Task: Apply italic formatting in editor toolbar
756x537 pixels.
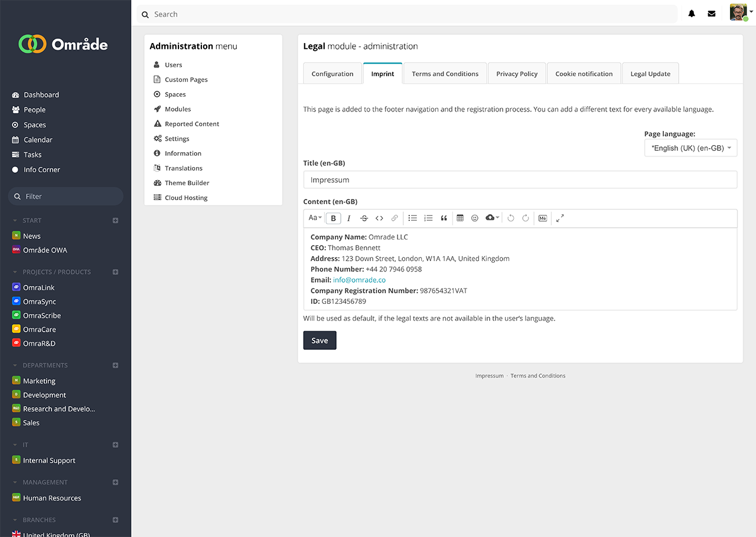Action: point(348,218)
